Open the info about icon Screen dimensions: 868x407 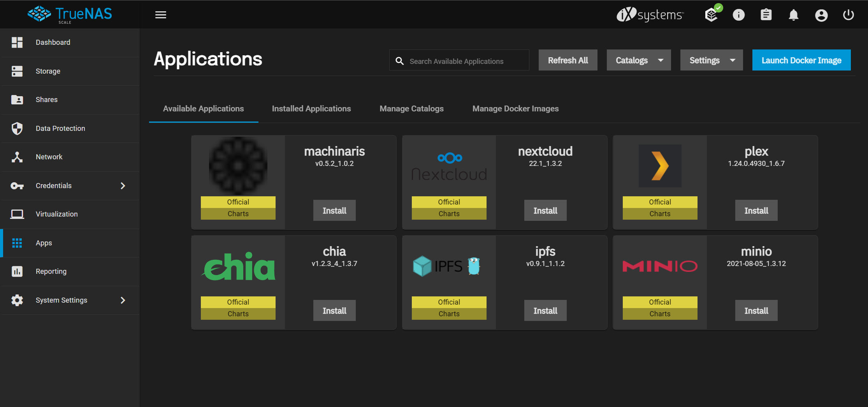[739, 15]
